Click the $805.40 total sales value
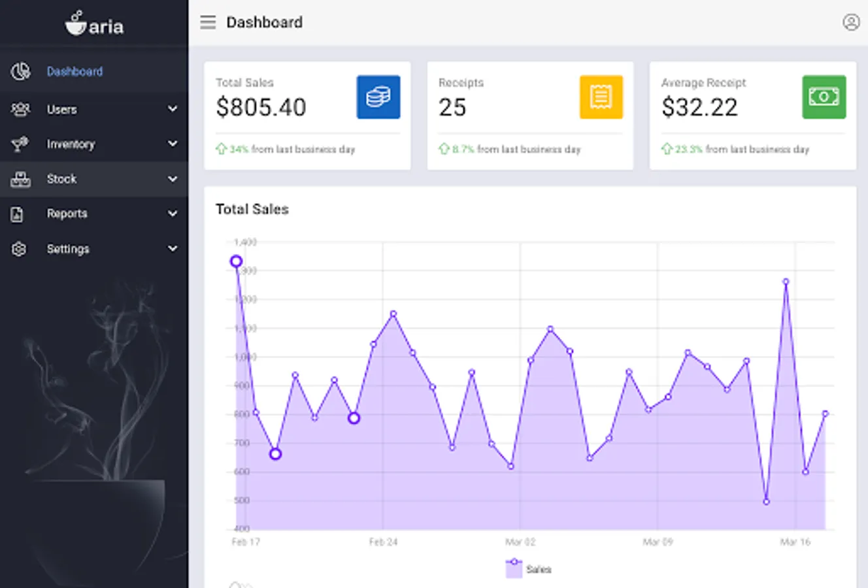Viewport: 868px width, 588px height. pyautogui.click(x=261, y=107)
